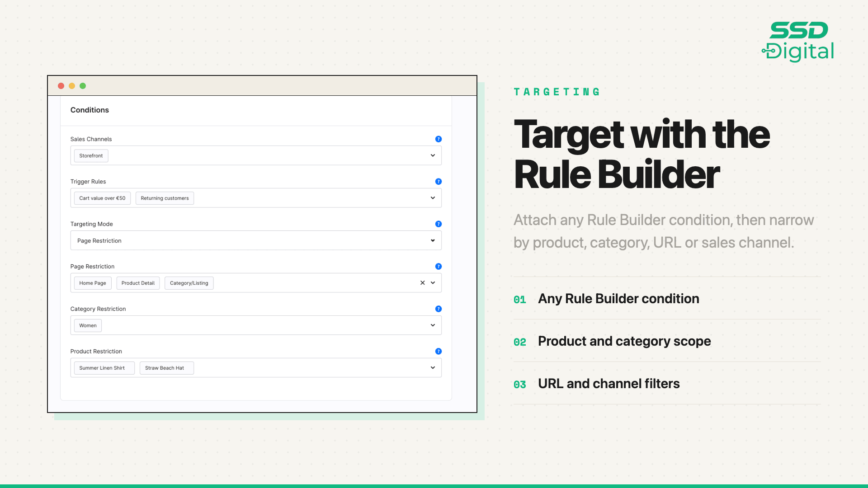Select the Women category tag
Image resolution: width=868 pixels, height=488 pixels.
click(88, 326)
